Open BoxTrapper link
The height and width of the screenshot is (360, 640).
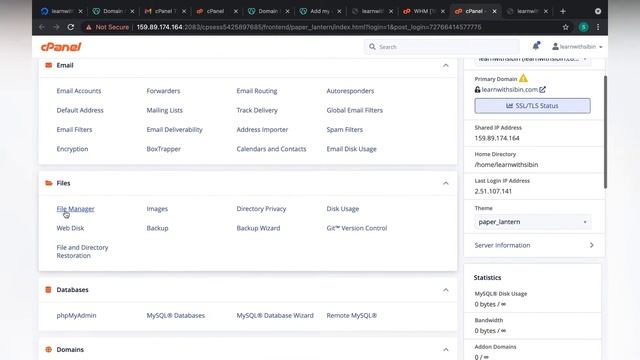[x=164, y=149]
